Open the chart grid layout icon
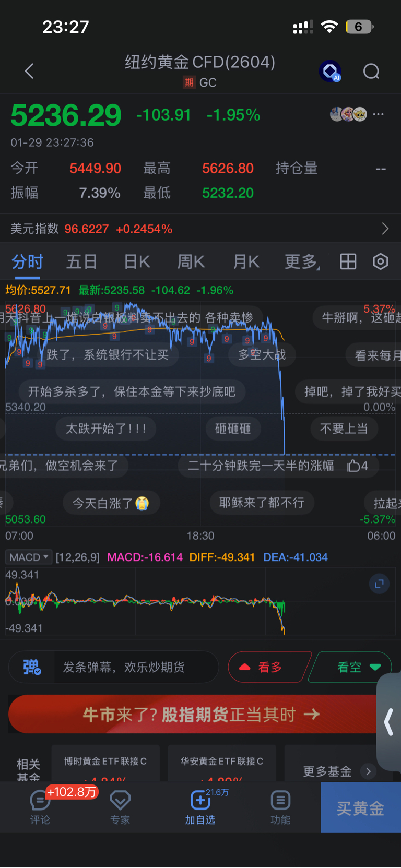401x868 pixels. pyautogui.click(x=348, y=261)
